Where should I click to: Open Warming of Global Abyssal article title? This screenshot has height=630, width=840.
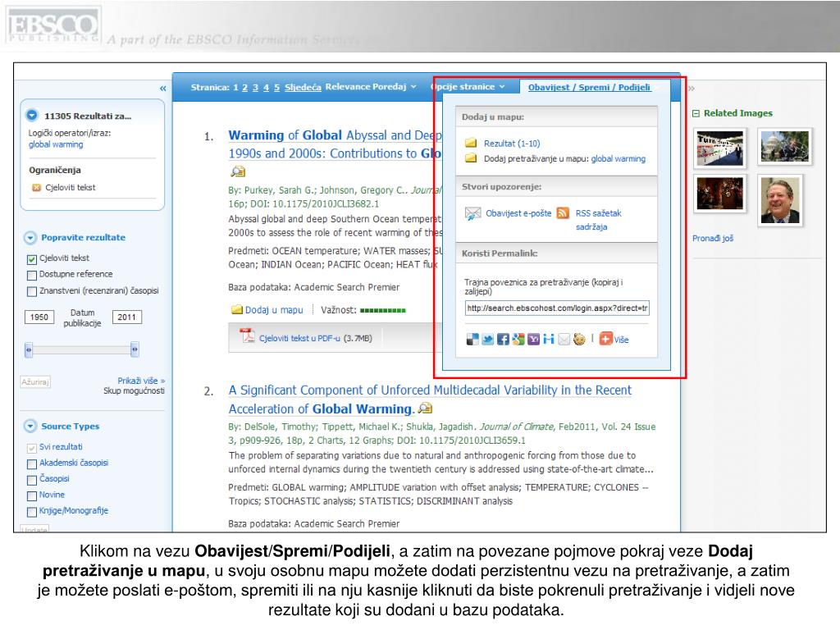tap(335, 144)
